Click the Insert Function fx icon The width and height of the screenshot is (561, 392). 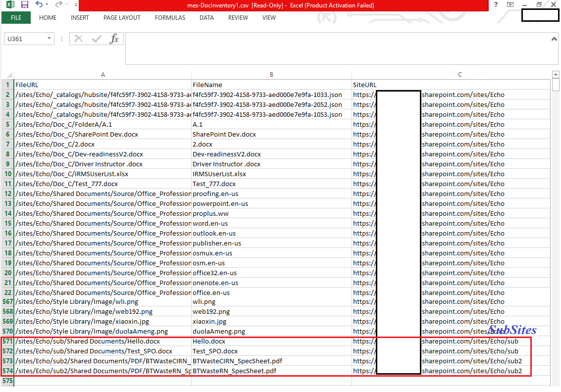[x=114, y=39]
